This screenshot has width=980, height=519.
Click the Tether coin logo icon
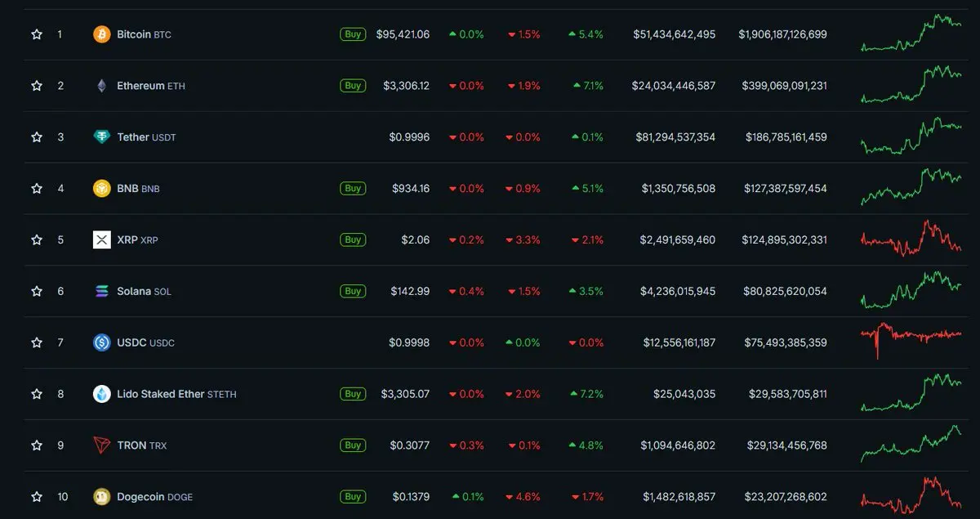click(101, 137)
